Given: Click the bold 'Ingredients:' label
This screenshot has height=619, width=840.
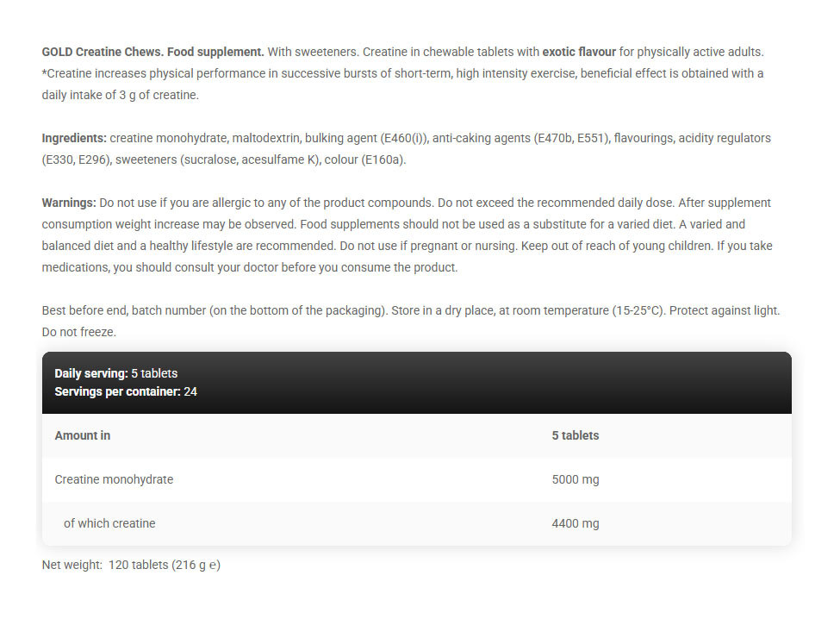Looking at the screenshot, I should (x=74, y=138).
